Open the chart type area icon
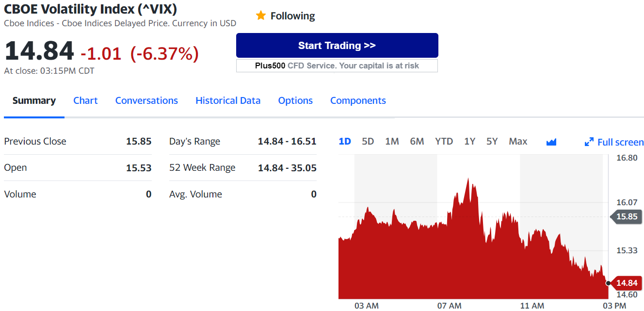The image size is (644, 311). point(551,142)
